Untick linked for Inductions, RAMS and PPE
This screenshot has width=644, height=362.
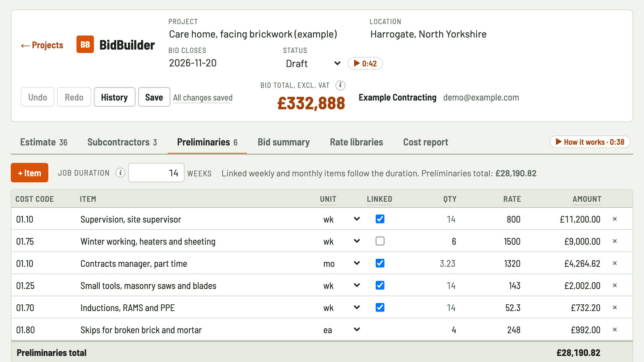380,307
